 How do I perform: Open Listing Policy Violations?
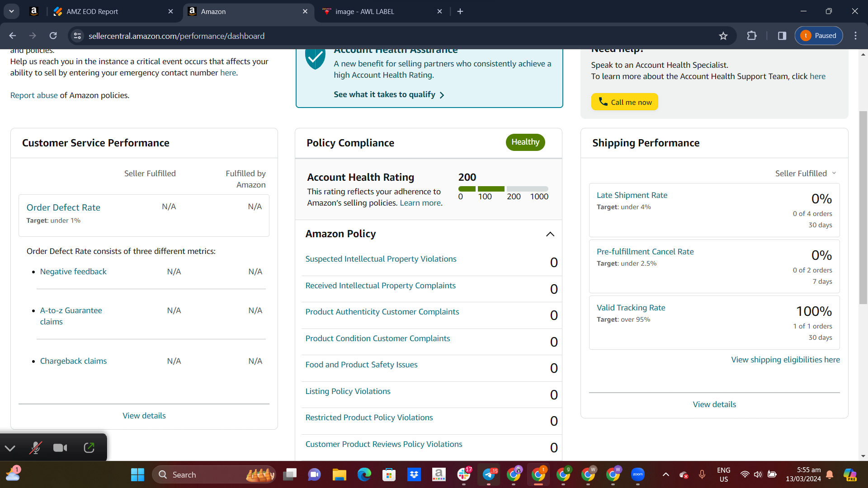pyautogui.click(x=348, y=391)
